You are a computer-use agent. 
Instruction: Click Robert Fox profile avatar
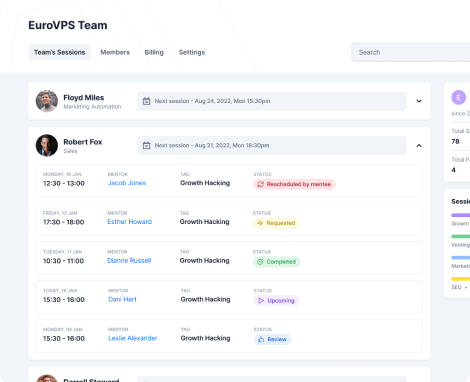click(x=47, y=145)
